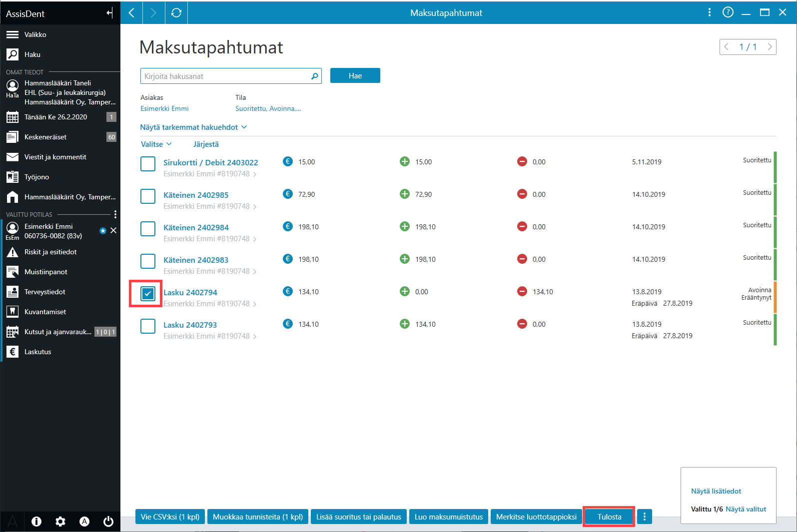This screenshot has height=532, width=797.
Task: Click the refresh icon in top bar
Action: tap(176, 12)
